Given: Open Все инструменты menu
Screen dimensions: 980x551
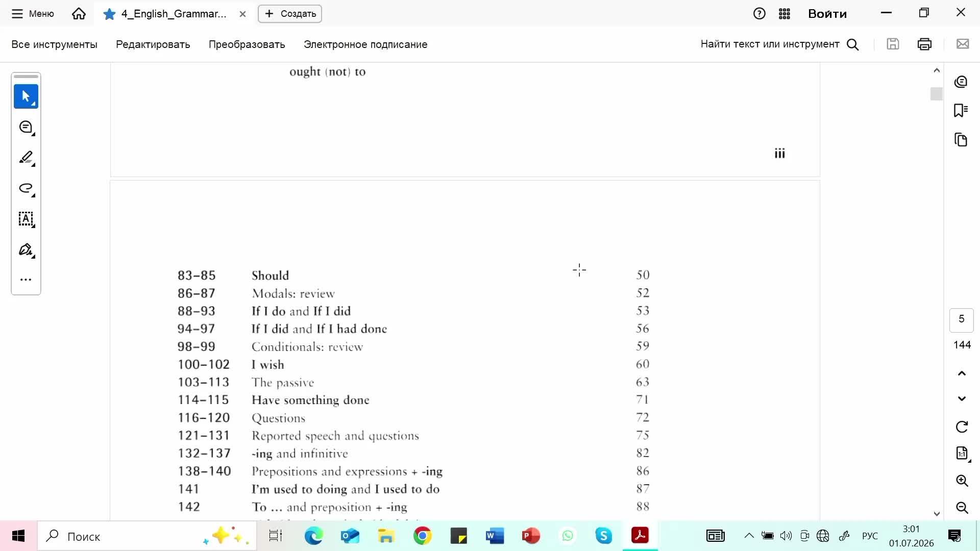Looking at the screenshot, I should [54, 44].
